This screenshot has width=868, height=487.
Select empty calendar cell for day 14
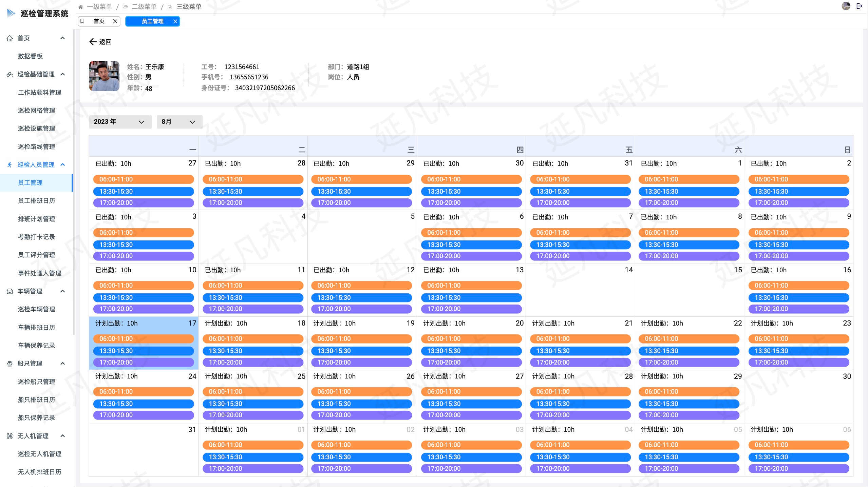point(580,290)
